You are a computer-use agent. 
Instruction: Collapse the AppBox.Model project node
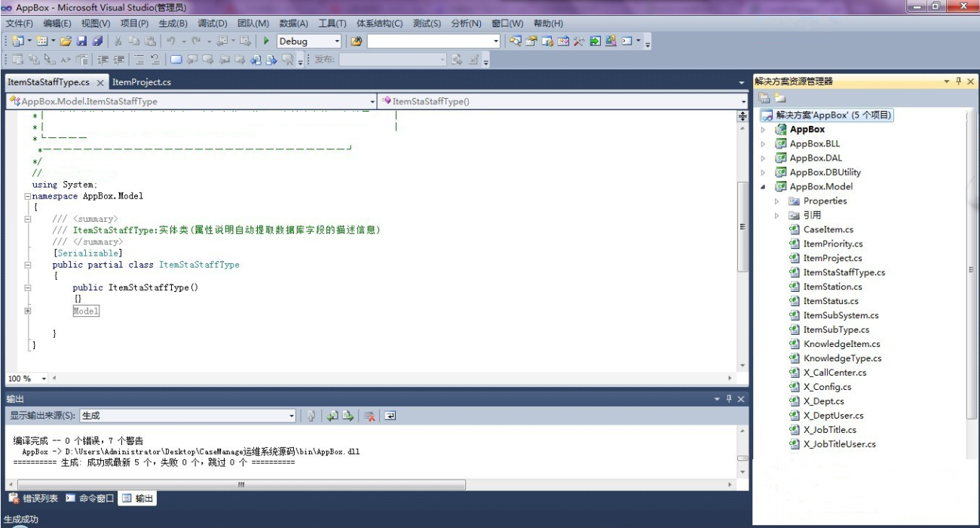[763, 186]
